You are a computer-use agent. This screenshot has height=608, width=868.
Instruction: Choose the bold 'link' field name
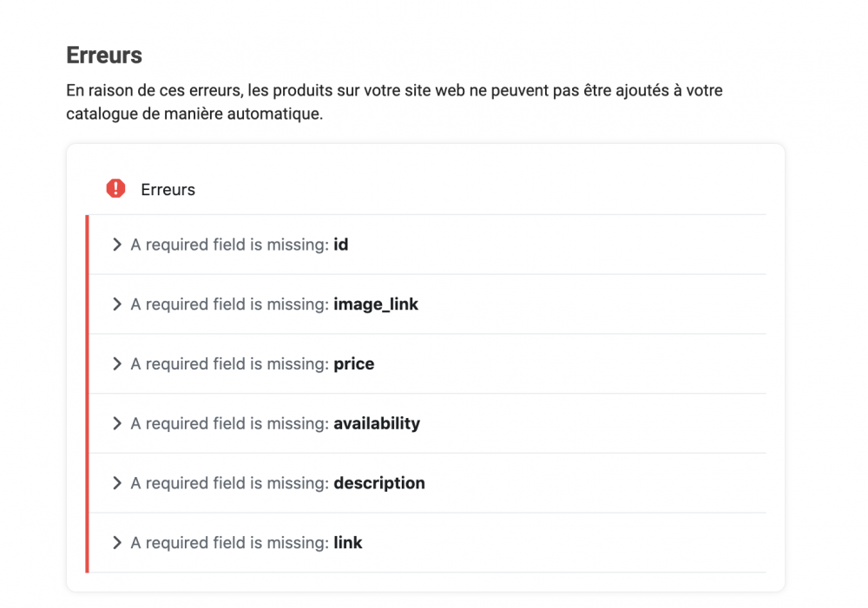point(348,543)
